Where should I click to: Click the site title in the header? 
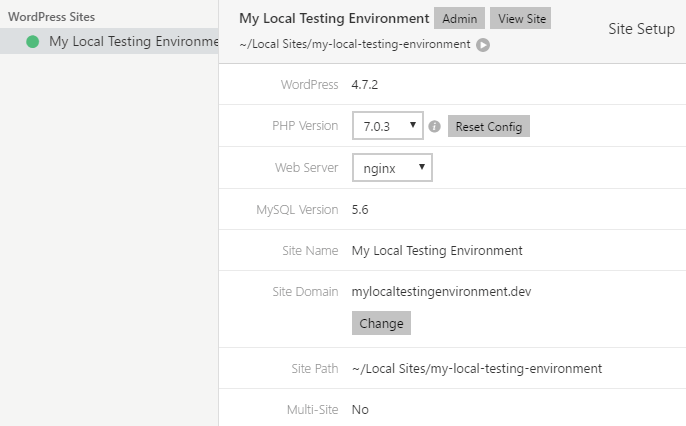pyautogui.click(x=334, y=18)
